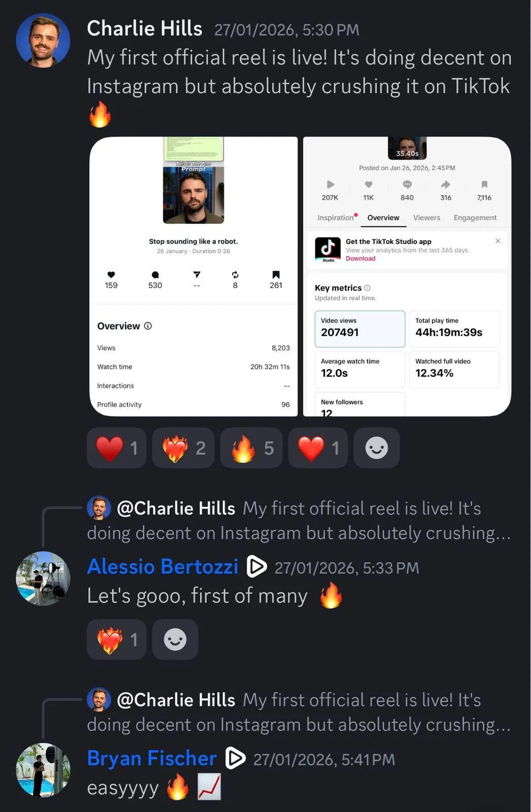Open Bryan Fischer's profile avatar
This screenshot has height=812, width=531.
pos(43,770)
